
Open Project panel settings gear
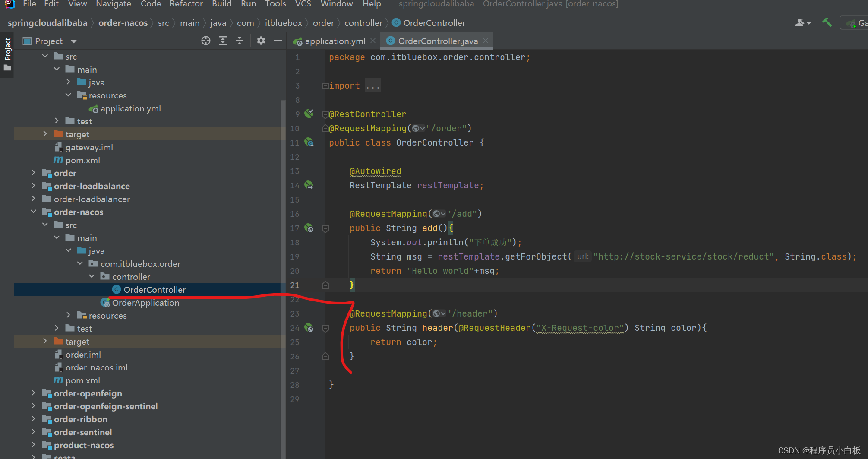click(261, 41)
